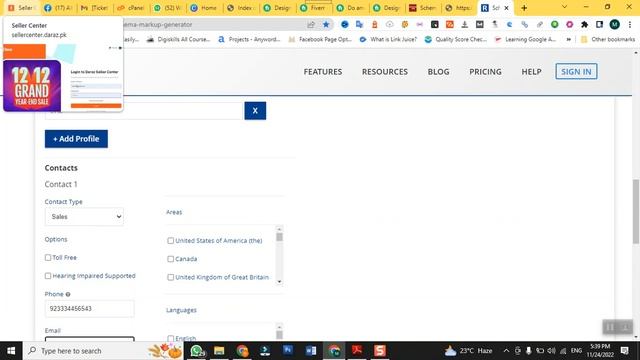The height and width of the screenshot is (360, 640).
Task: Click the green circle extension icon
Action: [x=554, y=24]
